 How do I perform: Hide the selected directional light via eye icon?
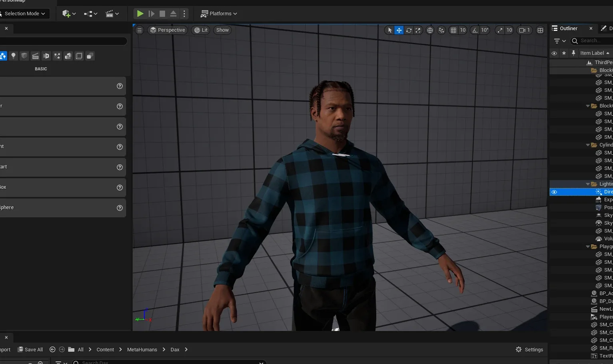coord(554,192)
